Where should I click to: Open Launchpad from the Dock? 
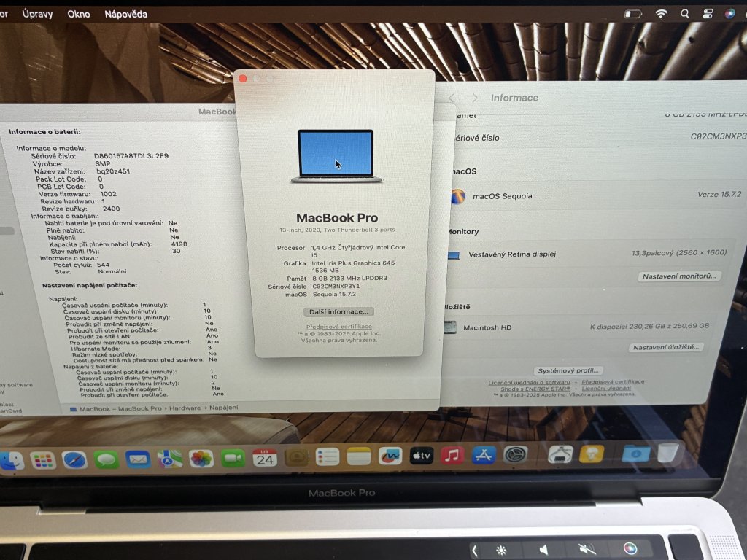pos(43,460)
